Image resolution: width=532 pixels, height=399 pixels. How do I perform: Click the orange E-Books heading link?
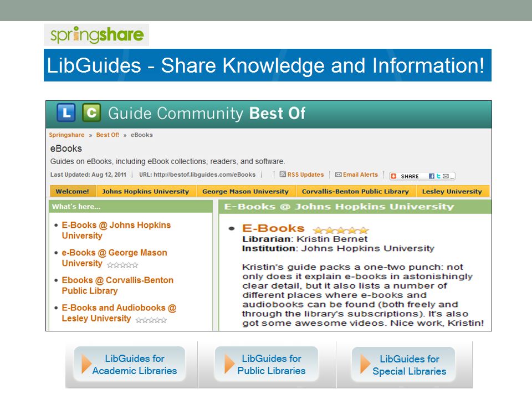coord(273,228)
